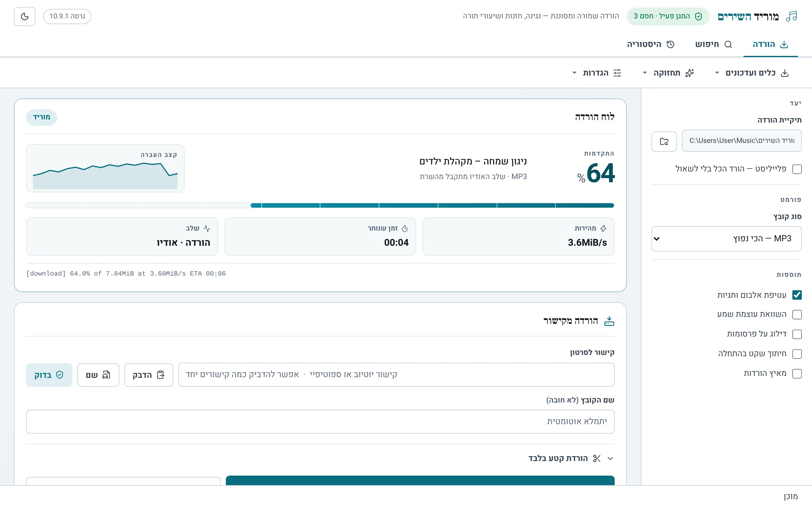Click the גרסה 10.9.1 version badge
The image size is (812, 508).
(67, 16)
